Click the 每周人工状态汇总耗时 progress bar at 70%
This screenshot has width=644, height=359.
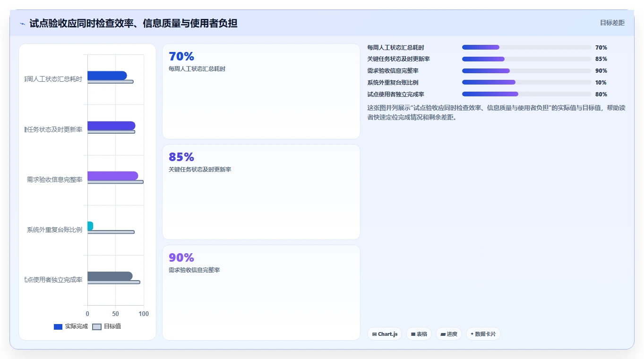[x=527, y=47]
